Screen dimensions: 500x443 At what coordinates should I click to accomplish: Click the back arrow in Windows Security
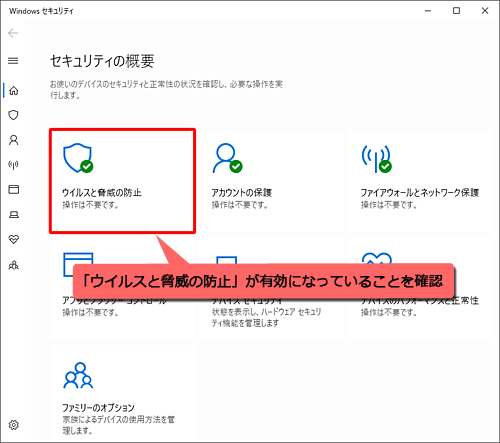pyautogui.click(x=13, y=33)
